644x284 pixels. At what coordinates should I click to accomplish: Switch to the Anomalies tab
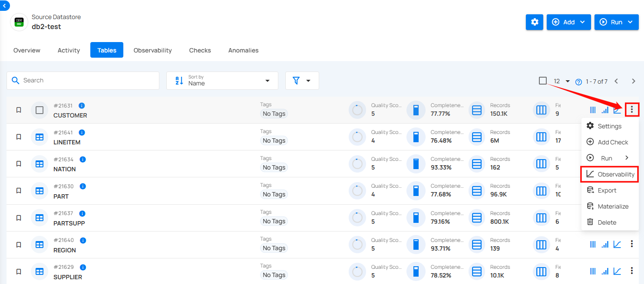(x=243, y=50)
